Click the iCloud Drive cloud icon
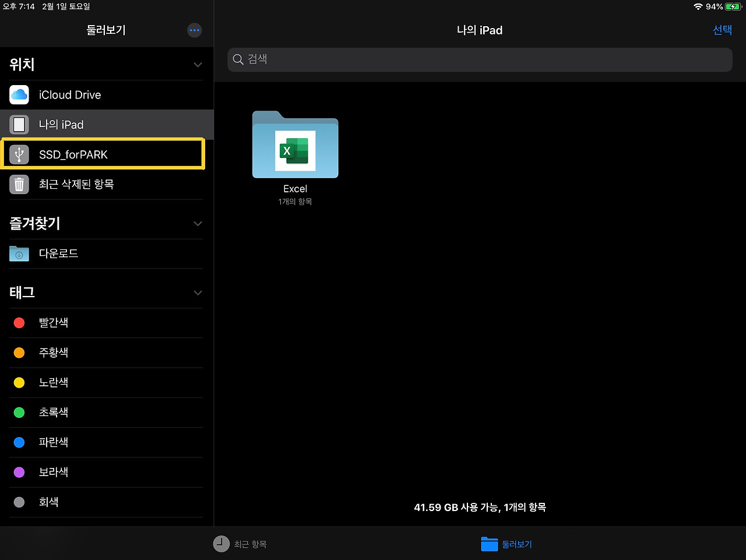 coord(19,94)
